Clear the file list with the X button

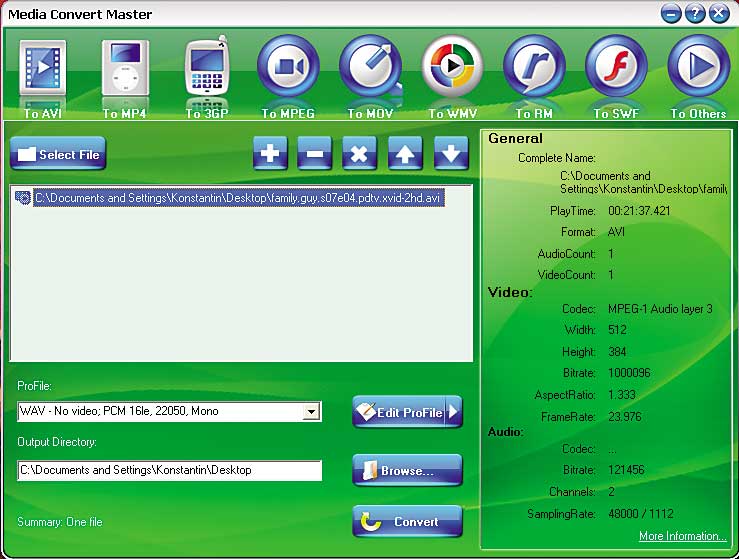[360, 153]
